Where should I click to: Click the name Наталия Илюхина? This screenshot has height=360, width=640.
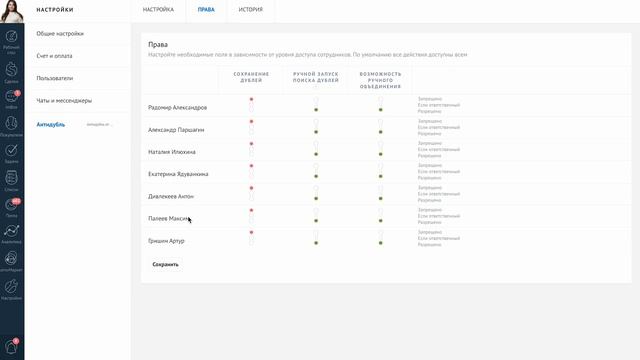coord(172,152)
